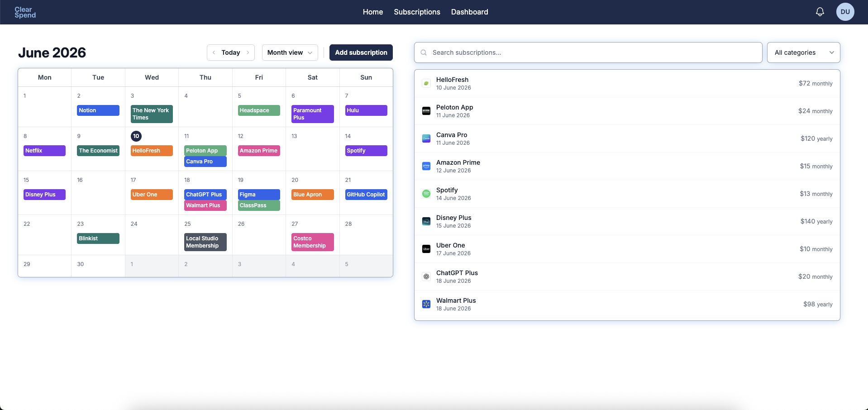Open the Hulu calendar event
The image size is (868, 410).
coord(366,110)
